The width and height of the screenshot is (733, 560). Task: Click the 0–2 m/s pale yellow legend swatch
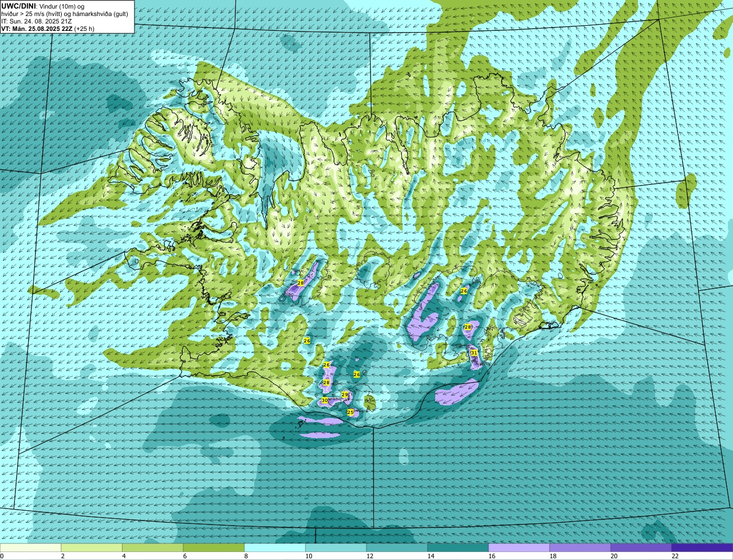click(30, 547)
